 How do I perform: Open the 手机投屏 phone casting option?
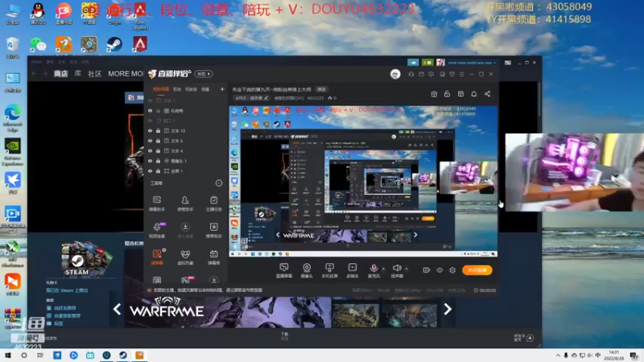(x=329, y=270)
